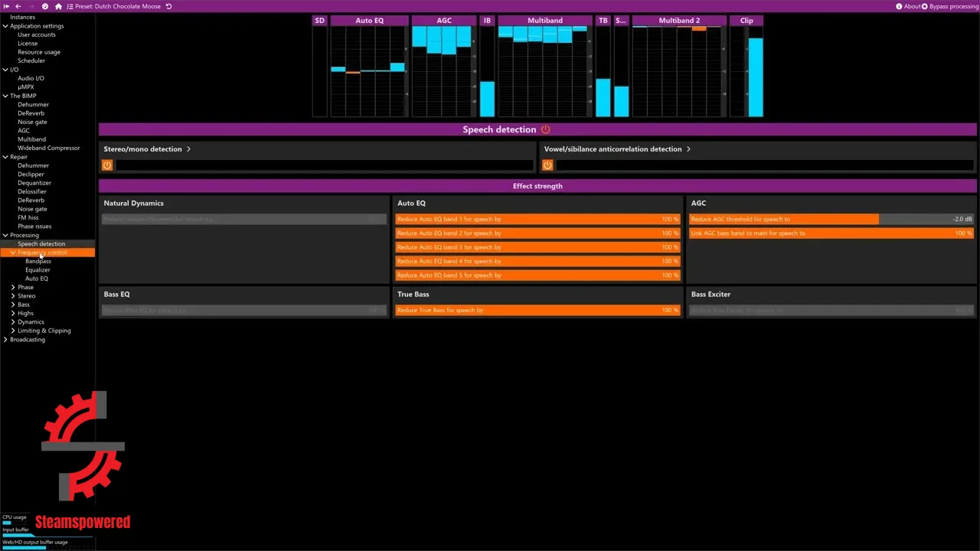Open Wideband Compressor page
This screenshot has width=980, height=551.
pyautogui.click(x=49, y=148)
